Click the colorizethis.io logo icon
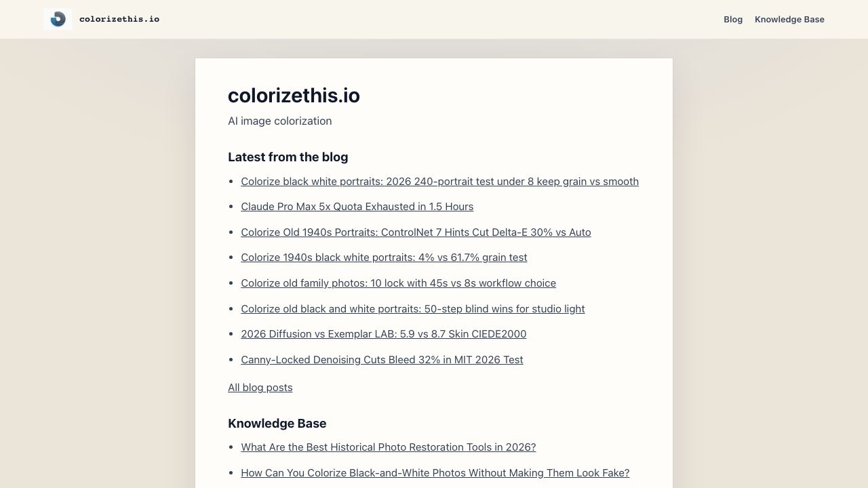 58,19
